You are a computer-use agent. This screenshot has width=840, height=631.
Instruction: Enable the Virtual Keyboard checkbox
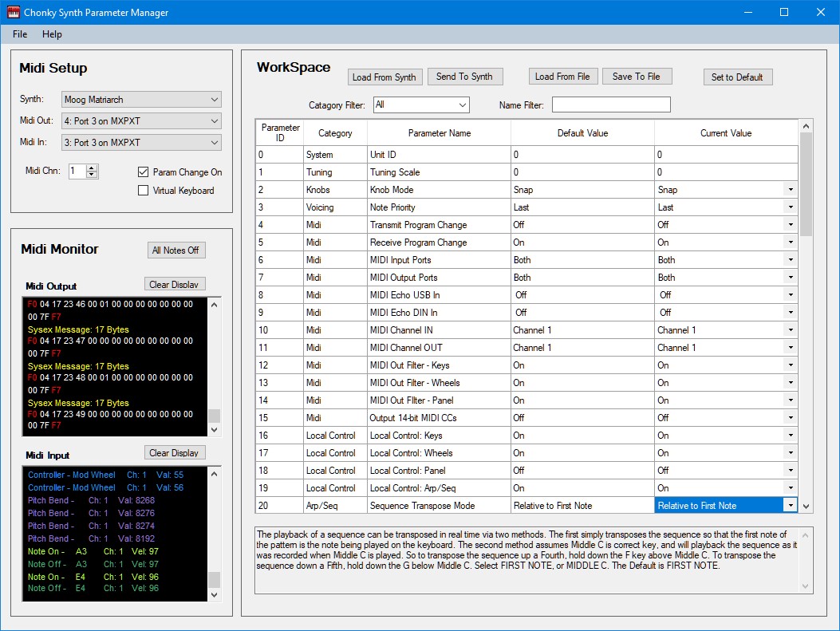(144, 191)
